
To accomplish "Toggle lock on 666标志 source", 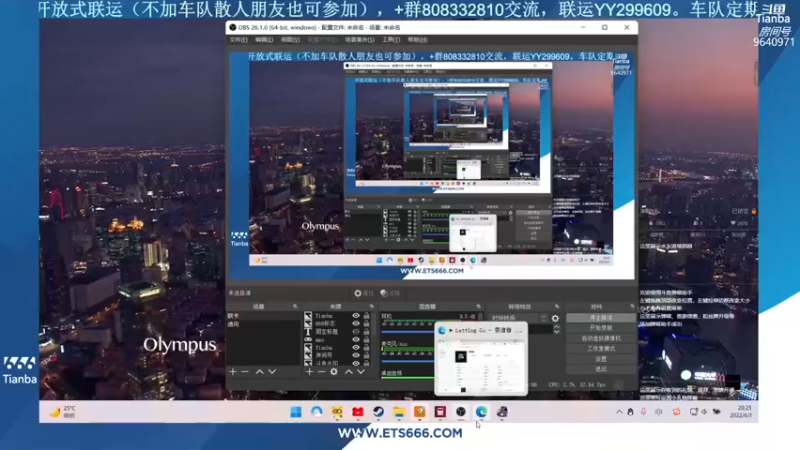I will [x=366, y=323].
